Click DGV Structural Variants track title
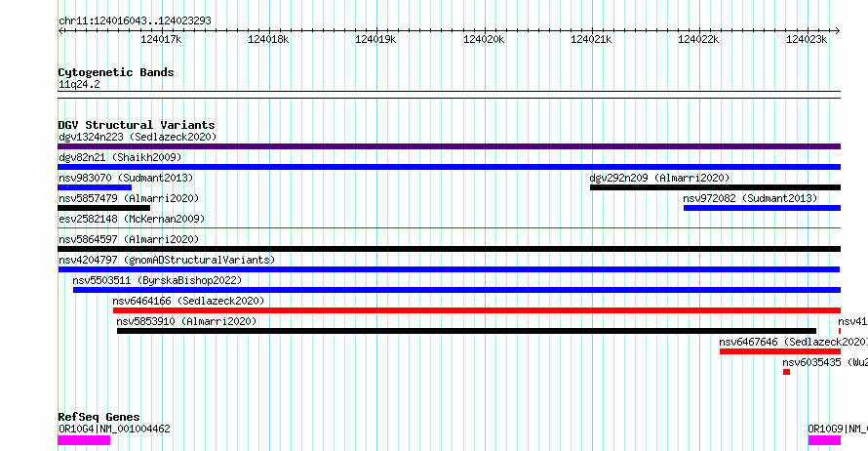Viewport: 868px width, 451px height. pos(137,125)
